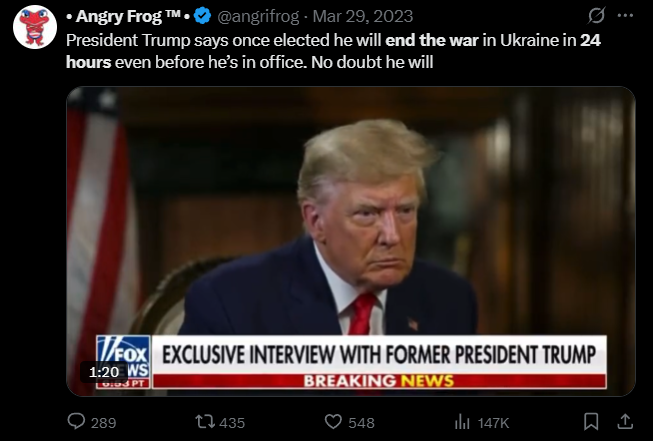653x441 pixels.
Task: Click the 1:20 video duration badge
Action: (x=104, y=371)
